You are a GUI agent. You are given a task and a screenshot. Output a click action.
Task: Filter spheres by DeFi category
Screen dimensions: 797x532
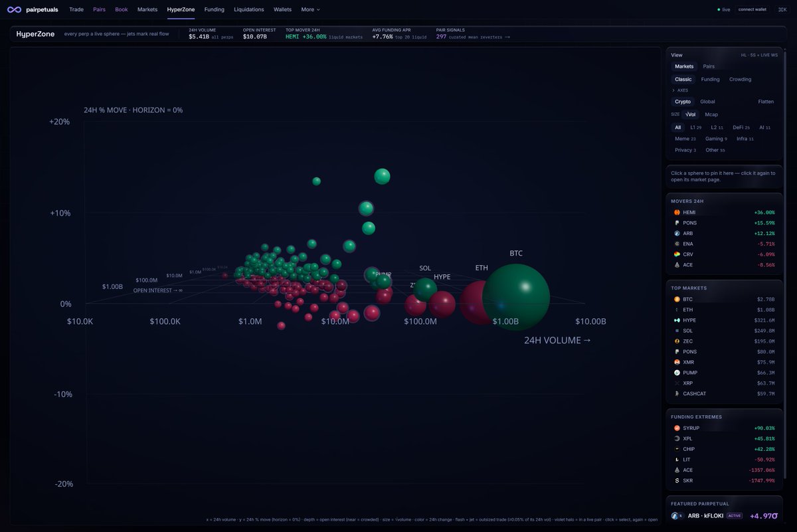[741, 127]
